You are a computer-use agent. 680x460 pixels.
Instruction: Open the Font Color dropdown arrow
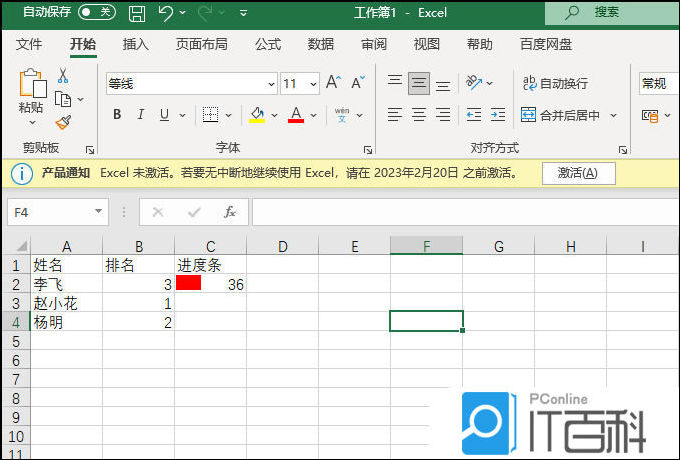(314, 115)
